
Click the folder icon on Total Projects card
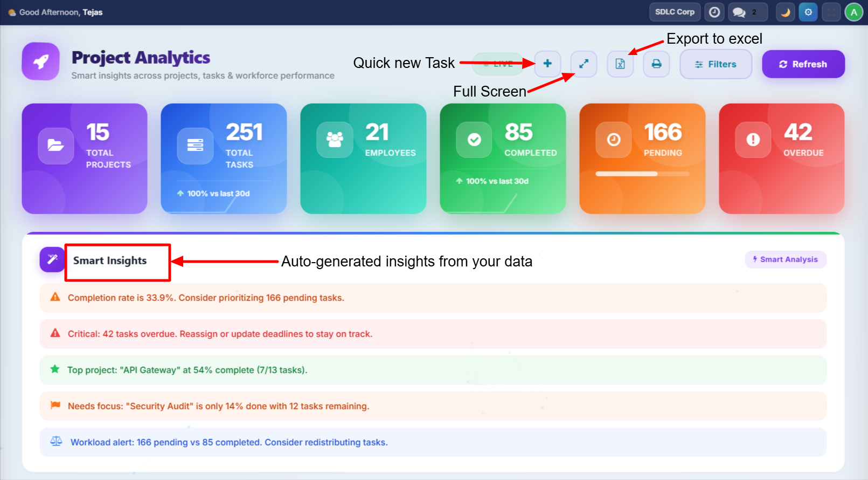(55, 146)
